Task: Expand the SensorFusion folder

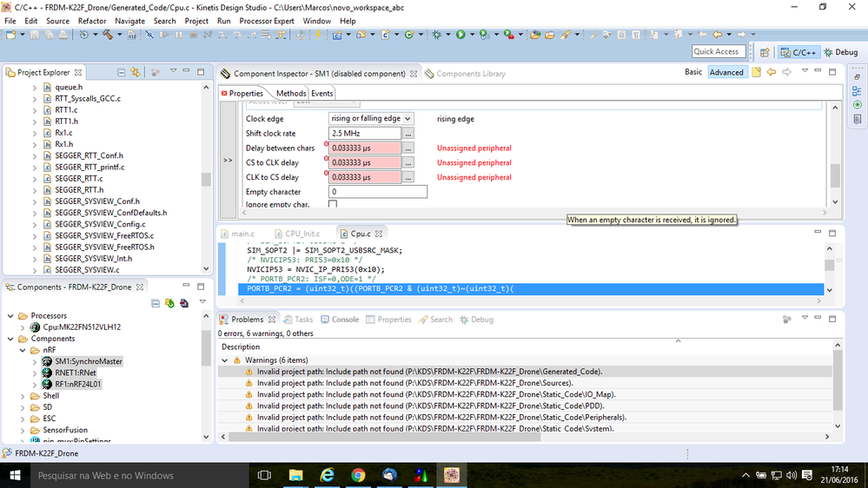Action: click(23, 431)
